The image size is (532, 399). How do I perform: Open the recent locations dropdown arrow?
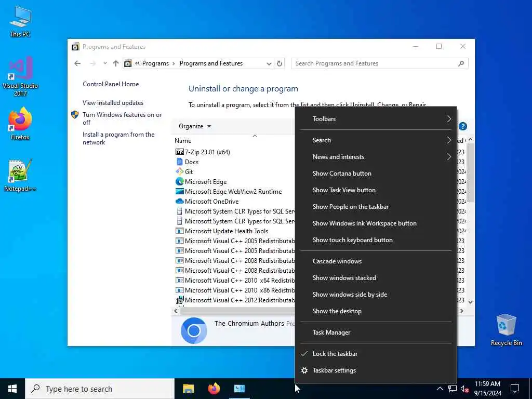click(105, 63)
